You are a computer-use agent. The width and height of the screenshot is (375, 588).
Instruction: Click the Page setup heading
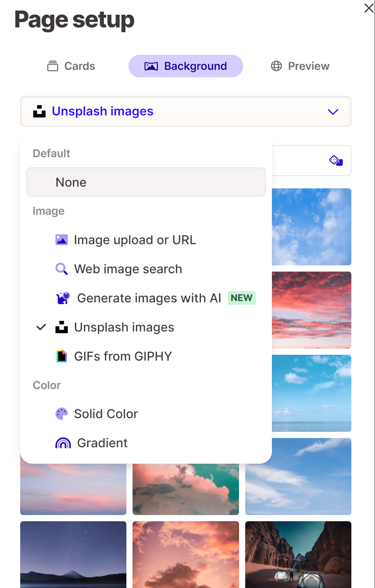74,20
